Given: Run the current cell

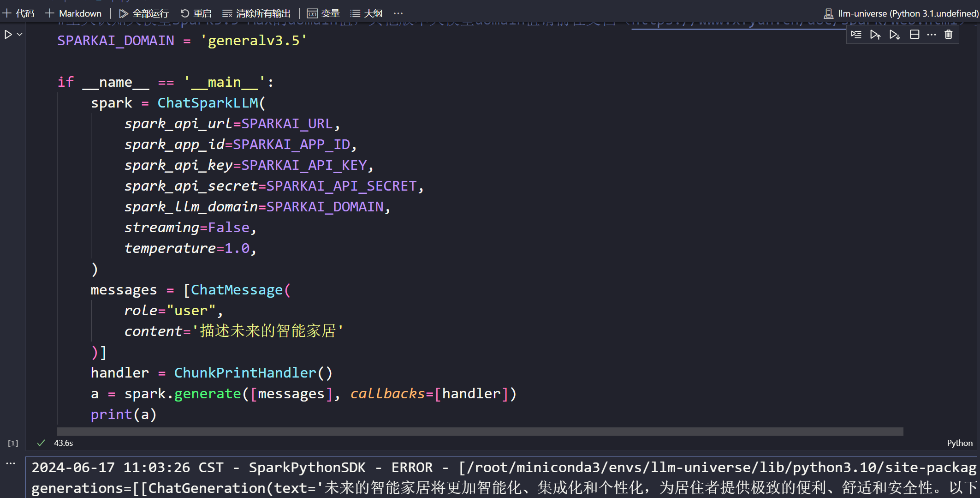Looking at the screenshot, I should pos(8,35).
